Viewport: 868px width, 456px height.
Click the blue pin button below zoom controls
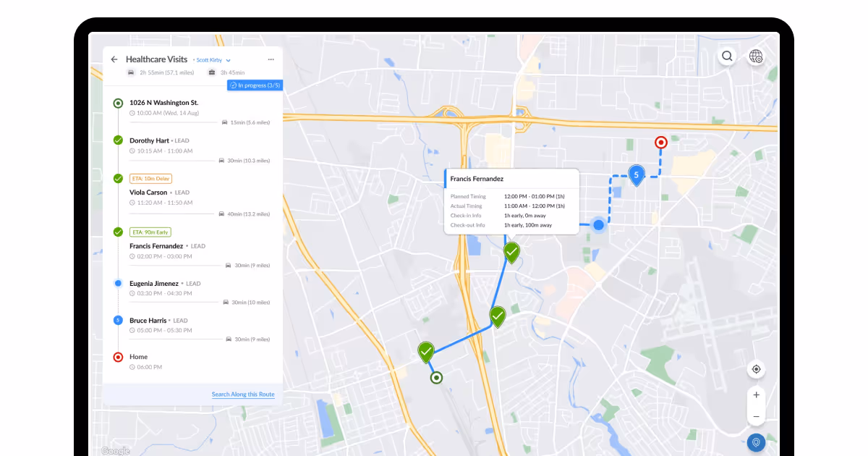point(756,442)
